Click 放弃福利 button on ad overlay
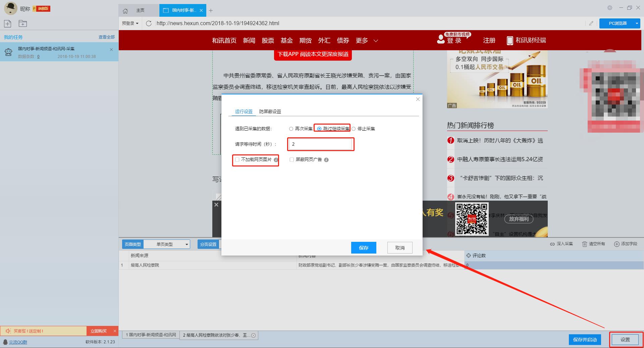Image resolution: width=644 pixels, height=348 pixels. click(519, 219)
